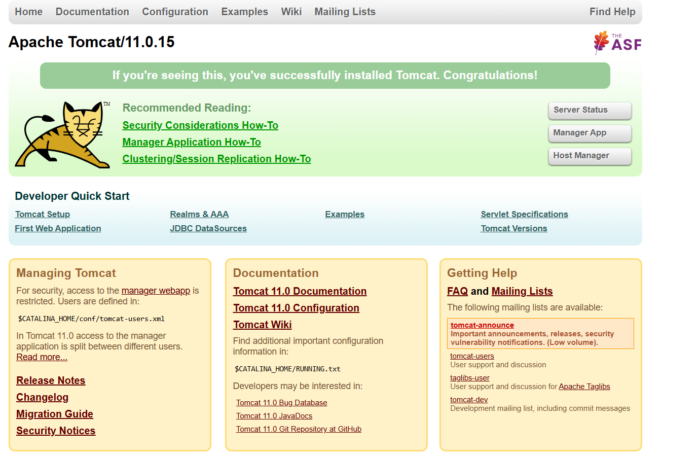The width and height of the screenshot is (700, 455).
Task: Click the Recommended Reading heading
Action: (x=187, y=108)
